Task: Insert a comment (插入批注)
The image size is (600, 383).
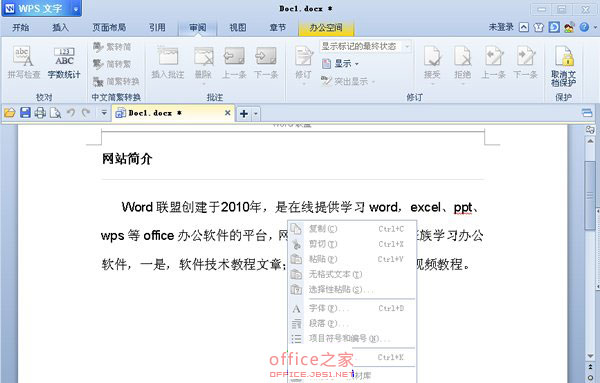Action: [168, 62]
